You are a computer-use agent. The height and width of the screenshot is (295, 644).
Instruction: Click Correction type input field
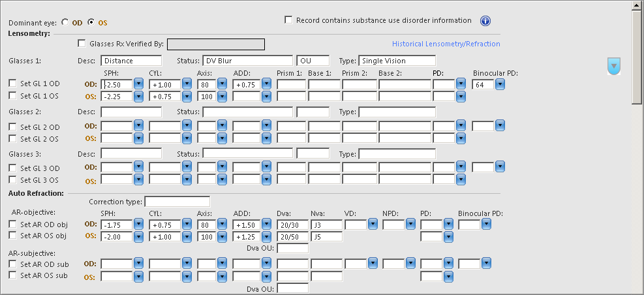177,202
